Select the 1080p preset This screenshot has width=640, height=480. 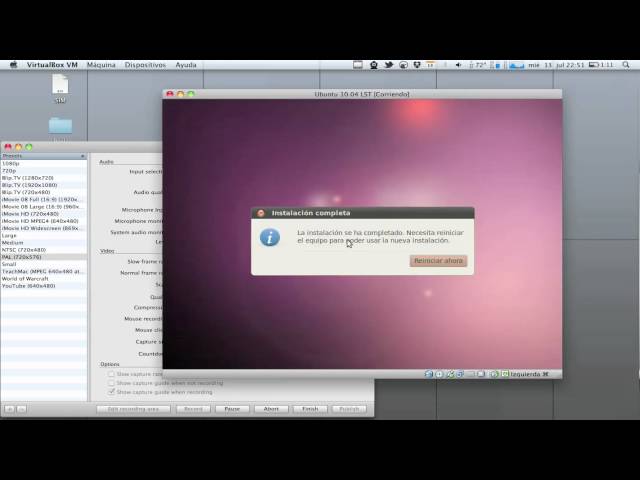(x=44, y=163)
